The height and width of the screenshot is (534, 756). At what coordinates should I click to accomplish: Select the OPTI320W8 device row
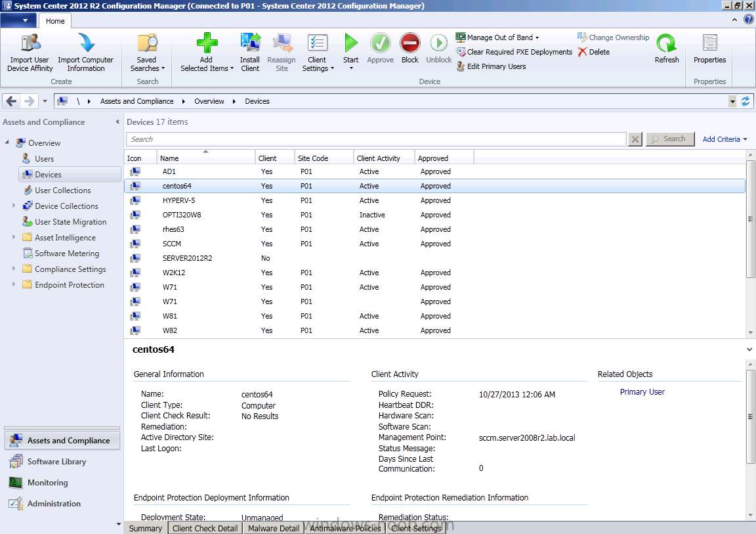[434, 215]
